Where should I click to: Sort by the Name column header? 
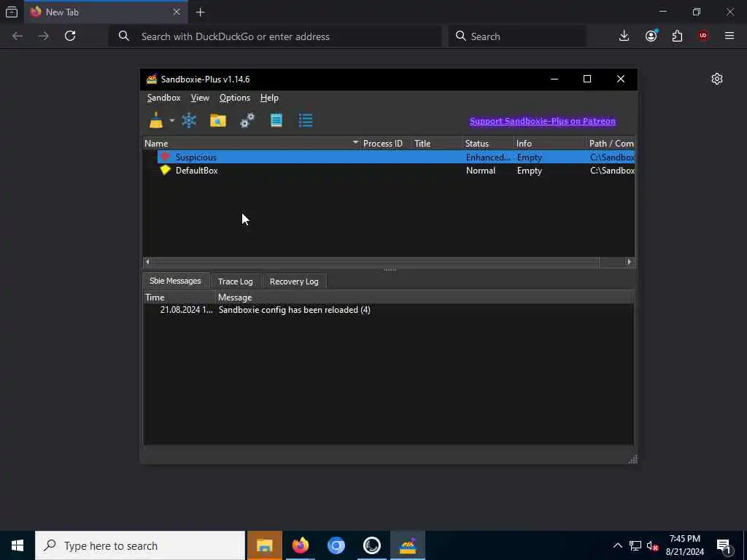click(x=252, y=144)
